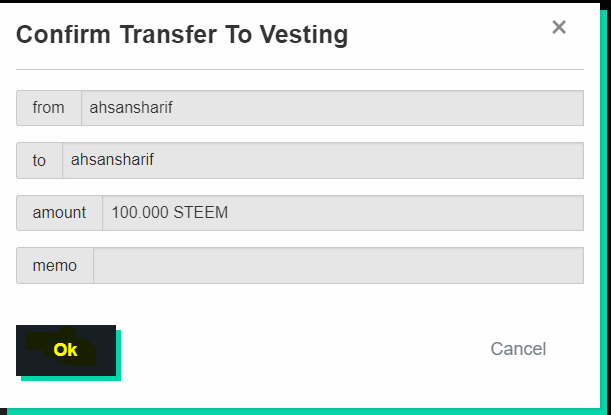Click the word 'Vesting' in the title
611x415 pixels.
click(304, 35)
